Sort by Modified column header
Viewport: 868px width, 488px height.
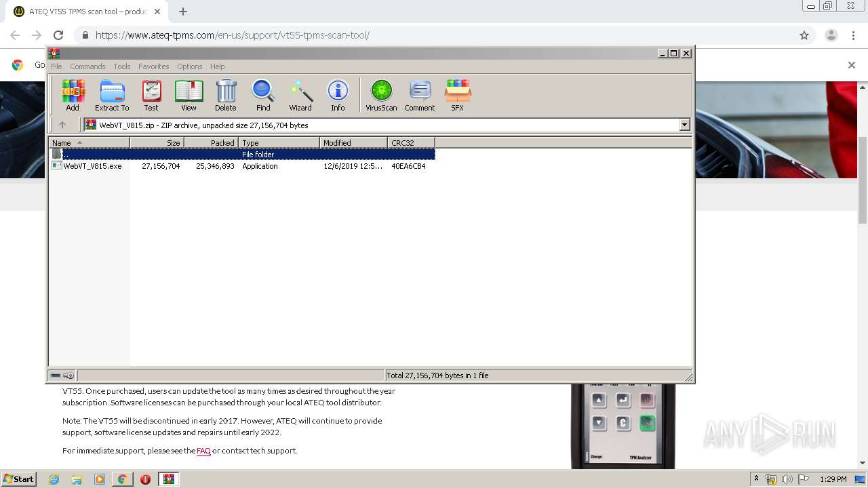click(353, 143)
